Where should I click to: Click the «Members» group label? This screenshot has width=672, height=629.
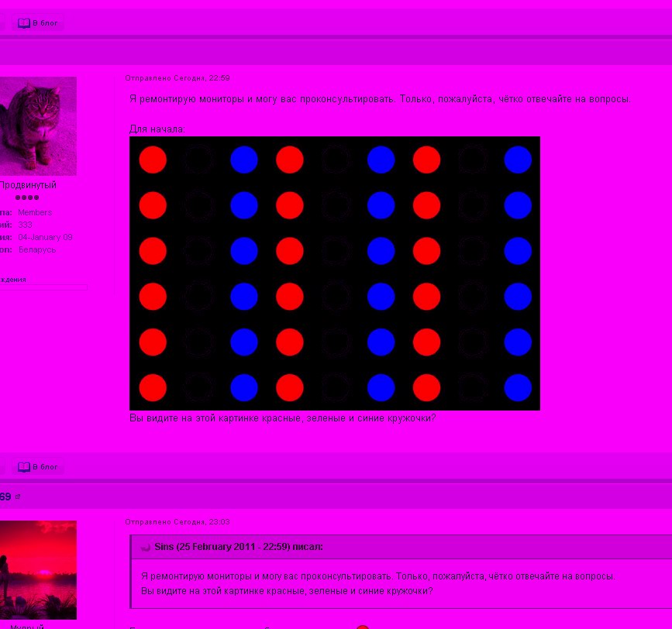[x=35, y=211]
